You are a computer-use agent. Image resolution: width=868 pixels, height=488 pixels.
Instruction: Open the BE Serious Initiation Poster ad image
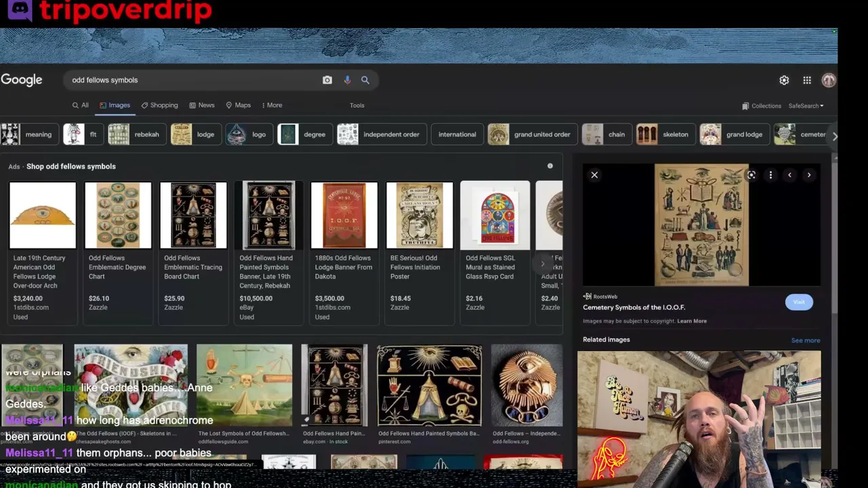[x=419, y=215]
